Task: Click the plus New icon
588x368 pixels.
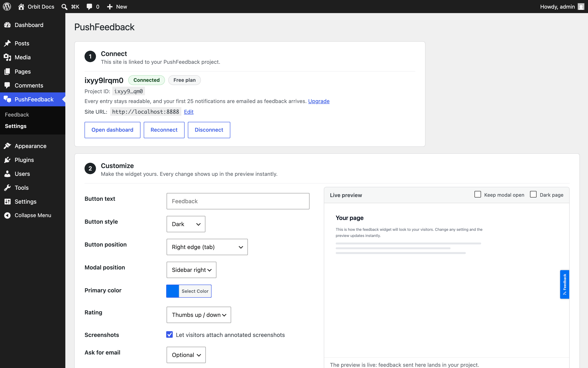Action: tap(110, 7)
